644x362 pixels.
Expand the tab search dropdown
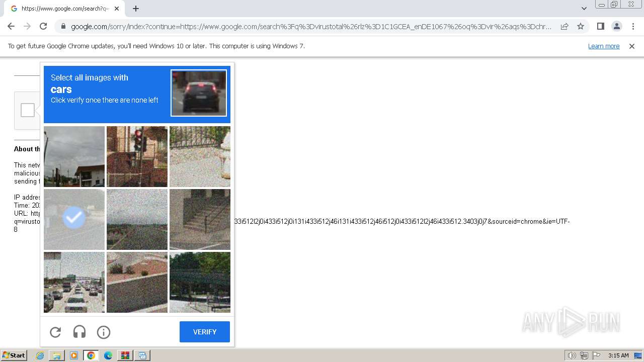coord(584,9)
